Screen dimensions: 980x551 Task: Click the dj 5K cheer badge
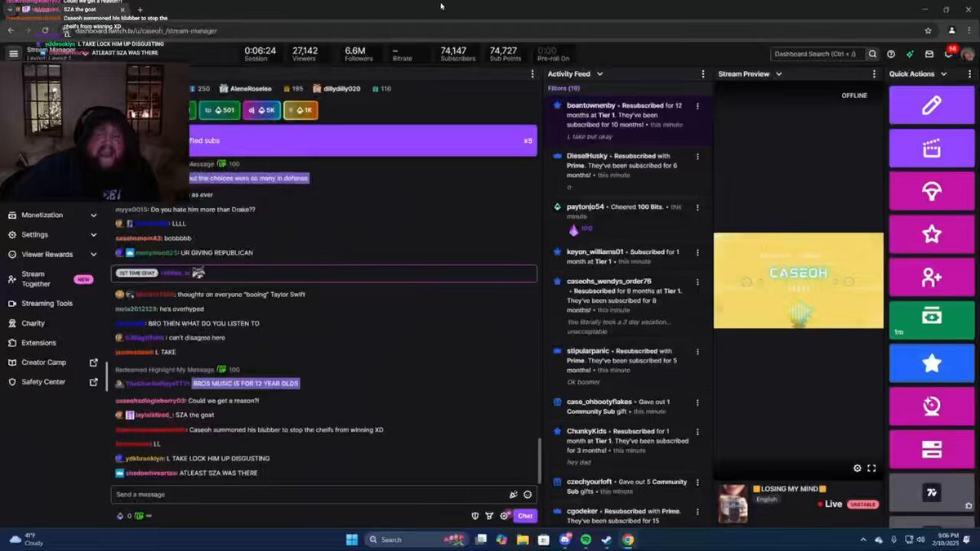(x=261, y=110)
